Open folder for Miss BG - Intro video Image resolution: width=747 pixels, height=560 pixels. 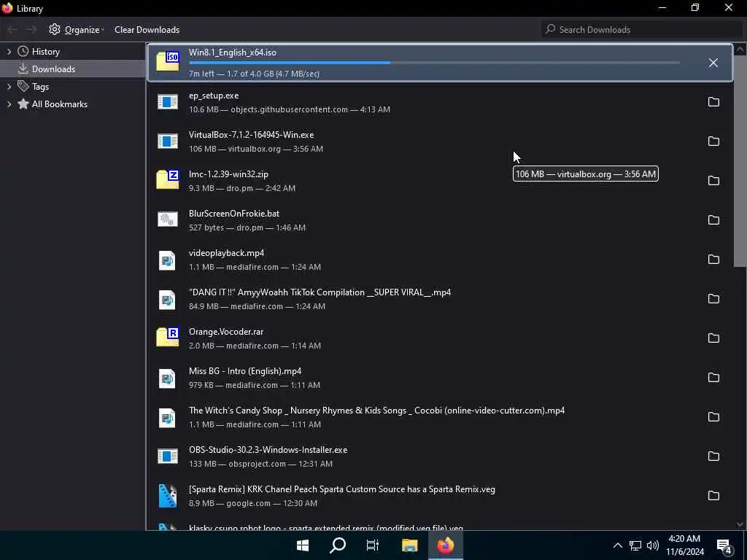(x=713, y=378)
